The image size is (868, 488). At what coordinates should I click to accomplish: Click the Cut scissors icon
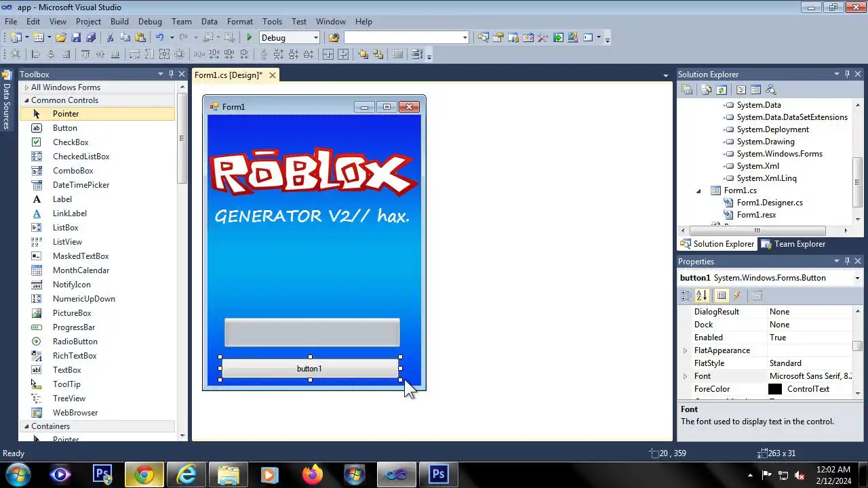pyautogui.click(x=109, y=38)
